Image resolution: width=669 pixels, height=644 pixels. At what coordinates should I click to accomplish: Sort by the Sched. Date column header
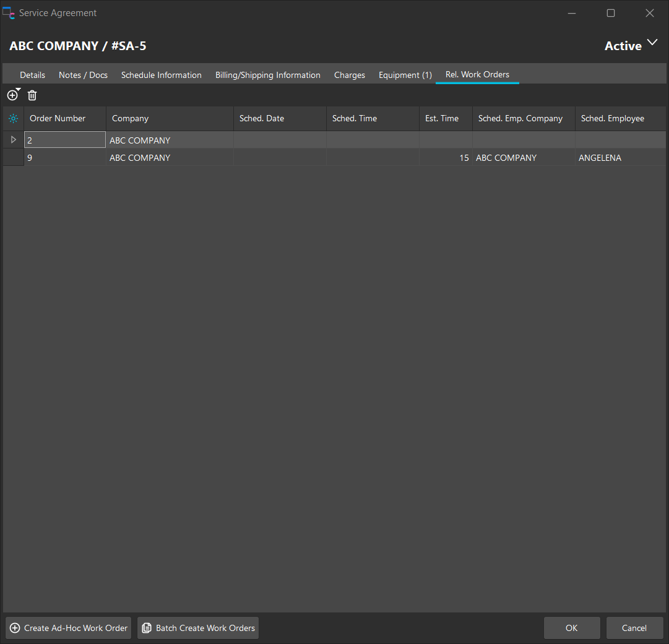coord(279,119)
